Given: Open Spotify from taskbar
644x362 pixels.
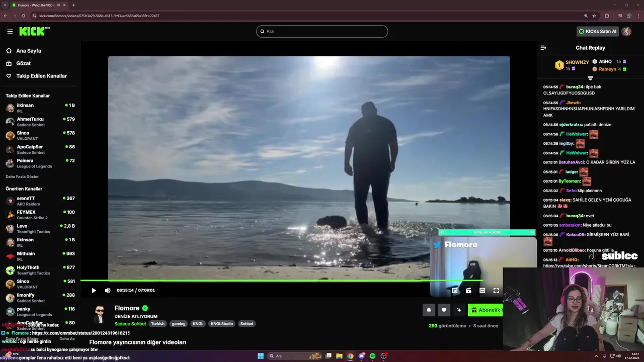Looking at the screenshot, I should pos(372,356).
